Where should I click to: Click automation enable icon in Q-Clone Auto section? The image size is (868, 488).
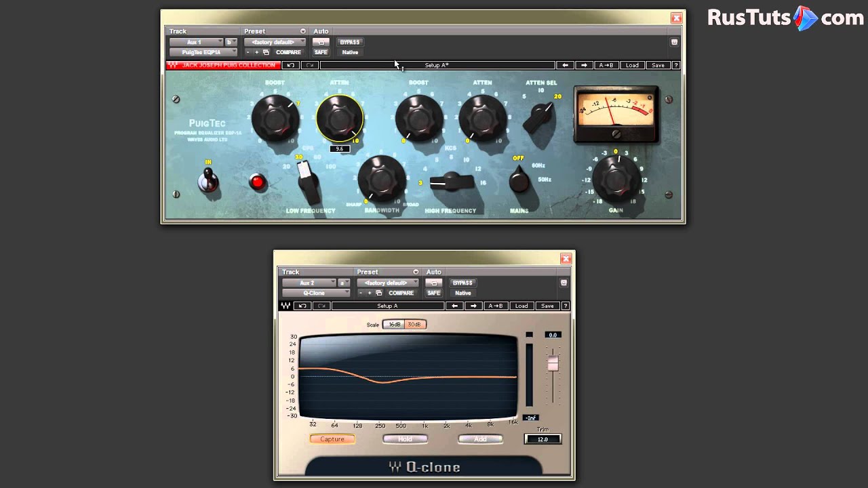click(433, 283)
